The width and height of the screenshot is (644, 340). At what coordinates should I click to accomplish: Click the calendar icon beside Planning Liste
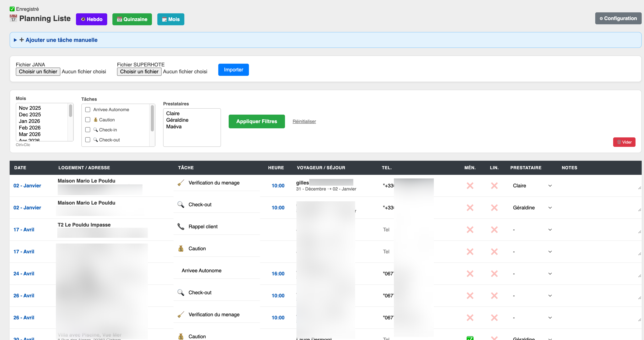13,18
